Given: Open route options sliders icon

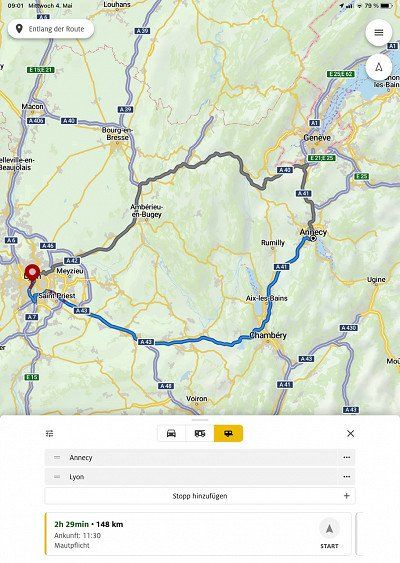Looking at the screenshot, I should click(x=50, y=433).
